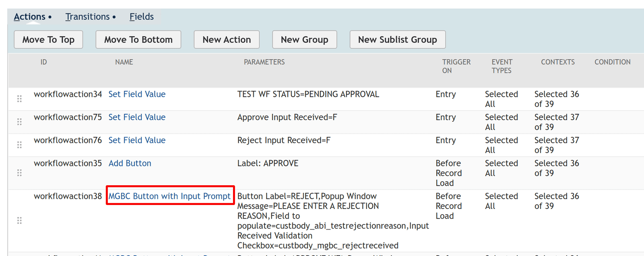Open Set Field Value link for workflowaction34

(x=137, y=94)
